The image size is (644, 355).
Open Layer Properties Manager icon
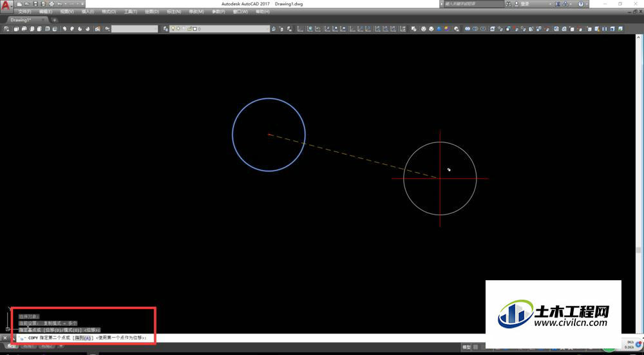pyautogui.click(x=166, y=29)
